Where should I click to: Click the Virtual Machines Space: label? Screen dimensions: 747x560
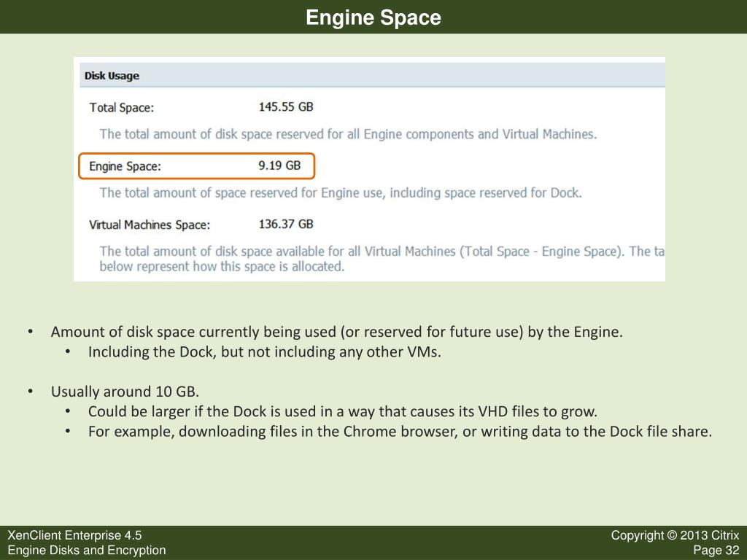[x=150, y=225]
